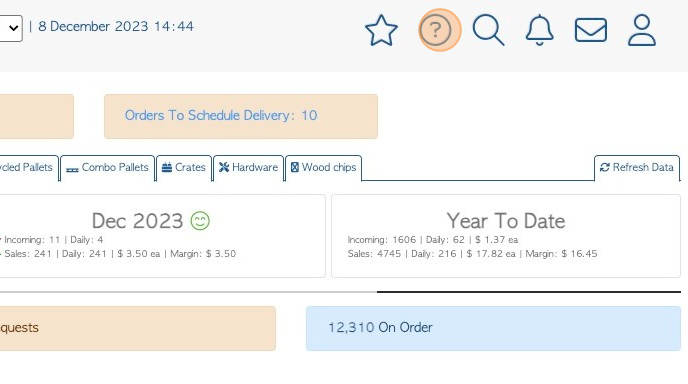Open messages envelope icon
This screenshot has height=384, width=688.
[x=591, y=30]
